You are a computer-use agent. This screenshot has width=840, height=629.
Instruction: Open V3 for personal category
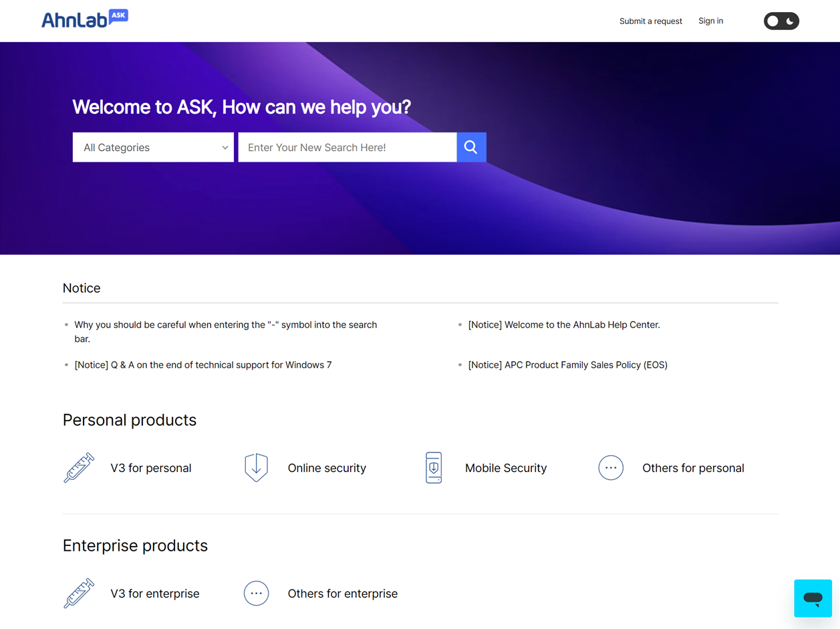pos(151,468)
